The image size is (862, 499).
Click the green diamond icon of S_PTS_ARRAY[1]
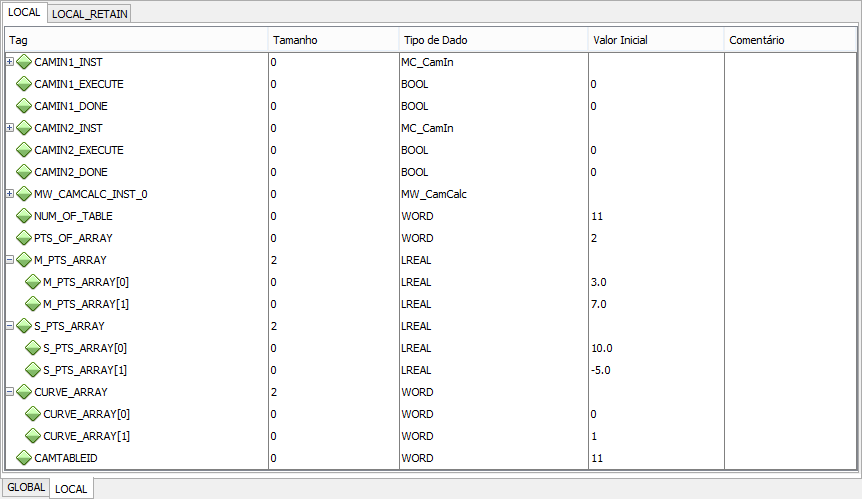pos(33,370)
